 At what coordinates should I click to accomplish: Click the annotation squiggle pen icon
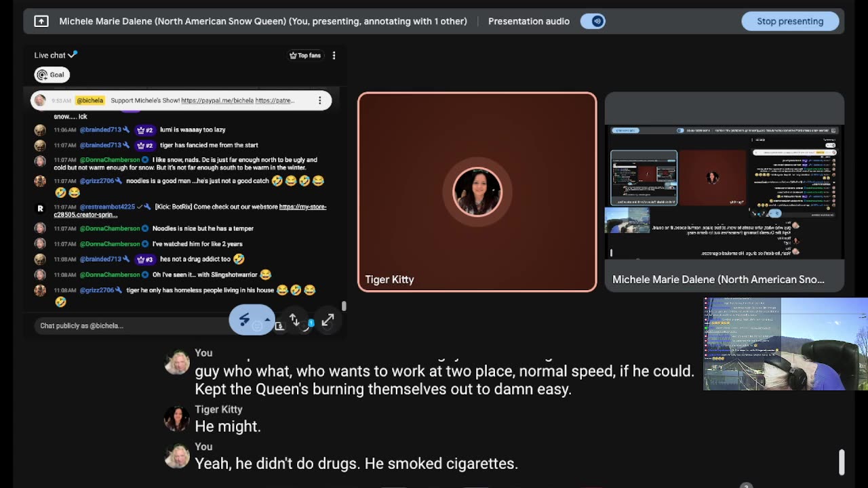[245, 320]
